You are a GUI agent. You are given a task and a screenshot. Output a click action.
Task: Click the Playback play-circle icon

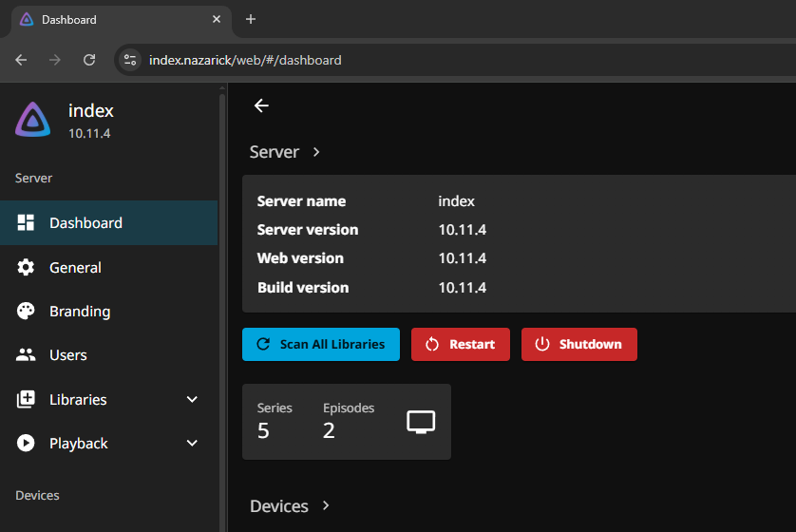pyautogui.click(x=27, y=444)
